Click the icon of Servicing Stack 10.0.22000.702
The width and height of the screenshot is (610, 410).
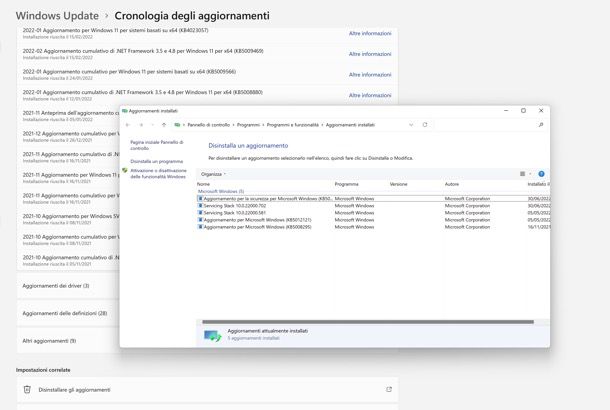click(x=200, y=205)
